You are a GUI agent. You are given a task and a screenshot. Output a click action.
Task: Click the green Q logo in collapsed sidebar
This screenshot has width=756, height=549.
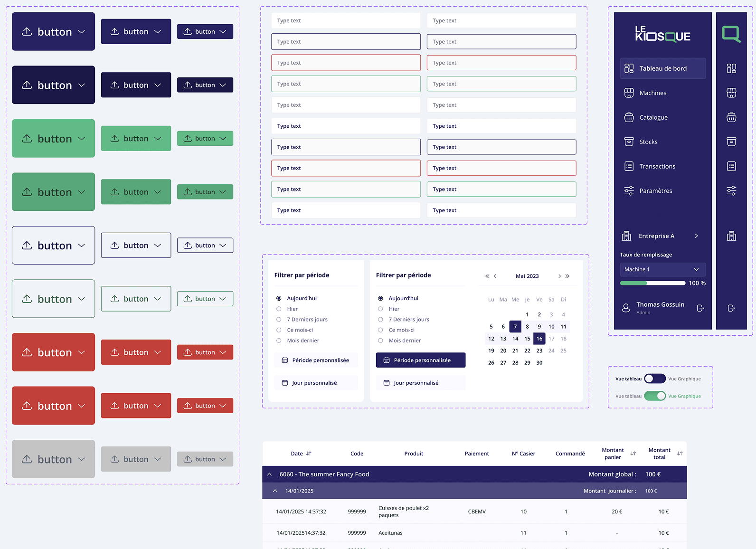pyautogui.click(x=731, y=34)
